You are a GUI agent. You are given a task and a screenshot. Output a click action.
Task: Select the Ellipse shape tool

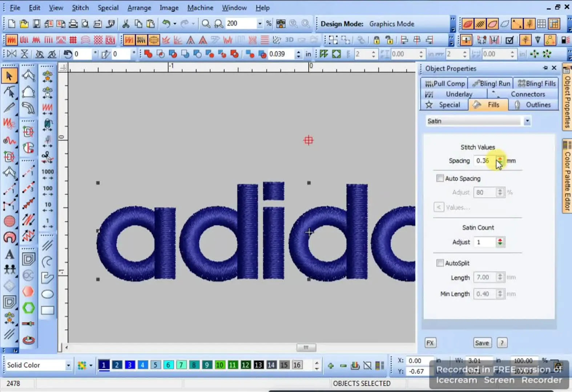pyautogui.click(x=48, y=294)
